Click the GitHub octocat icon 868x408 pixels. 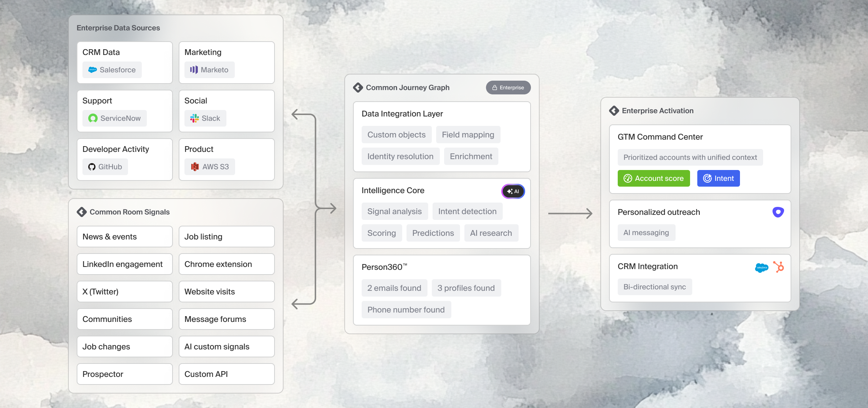tap(92, 167)
